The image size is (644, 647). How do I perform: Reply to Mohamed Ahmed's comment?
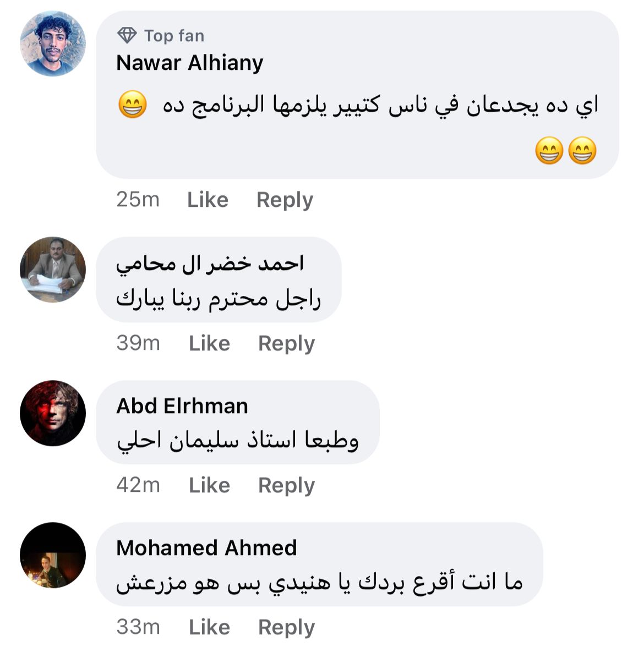(x=286, y=627)
